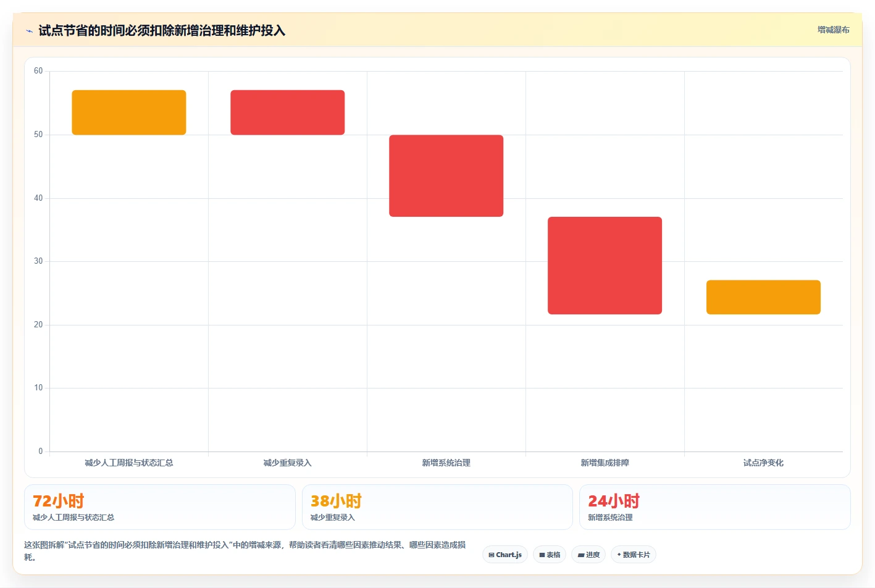This screenshot has height=588, width=875.
Task: Click the x-axis label 新增集成排障
Action: coord(605,463)
